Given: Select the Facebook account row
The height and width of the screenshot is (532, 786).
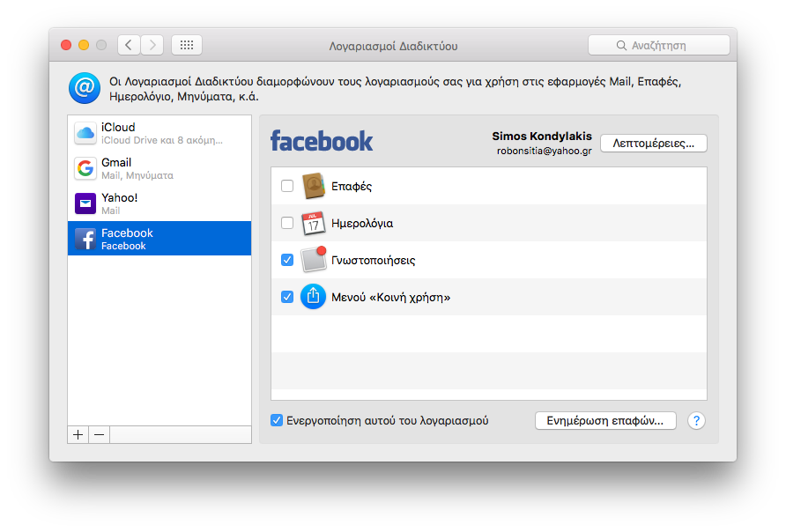Looking at the screenshot, I should pos(159,239).
